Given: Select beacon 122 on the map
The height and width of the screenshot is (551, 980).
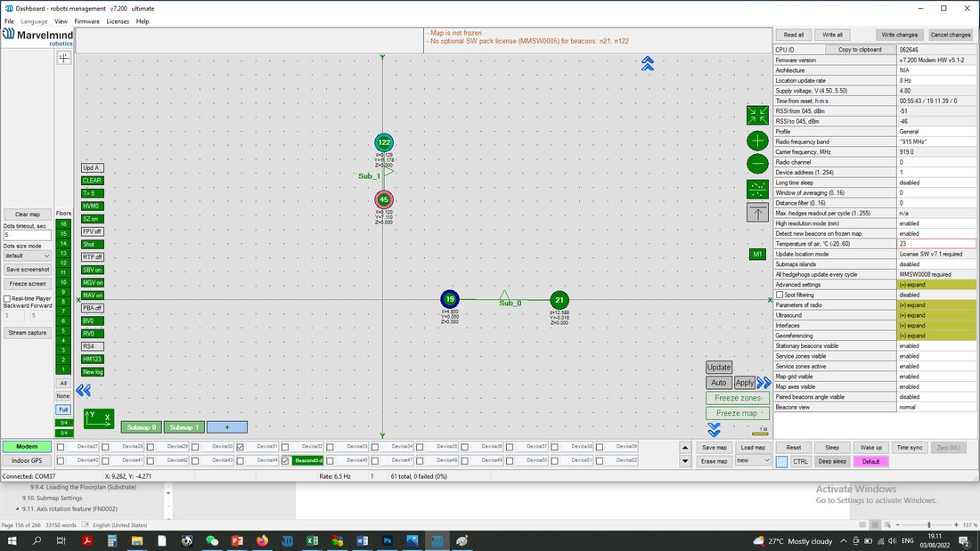Looking at the screenshot, I should [x=384, y=142].
